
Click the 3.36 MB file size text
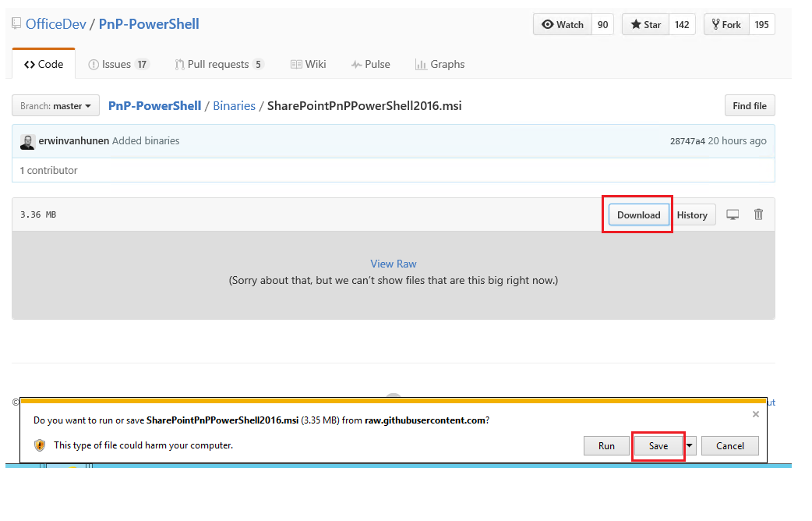pos(38,214)
